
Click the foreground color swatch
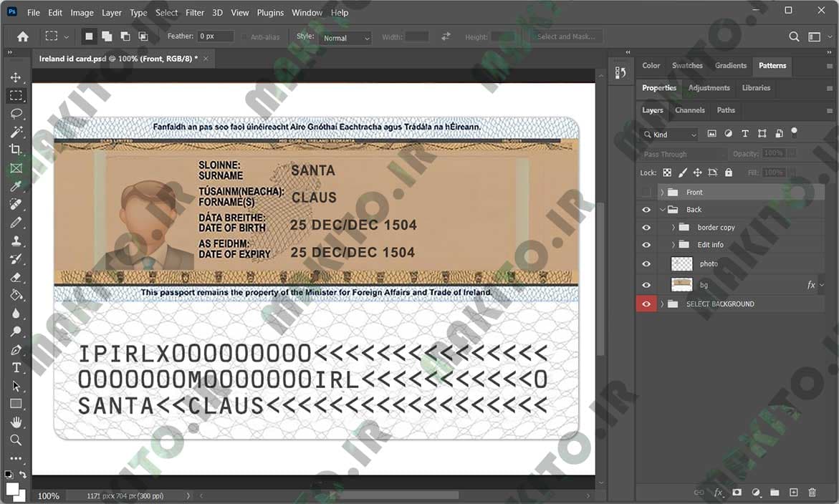click(x=11, y=488)
